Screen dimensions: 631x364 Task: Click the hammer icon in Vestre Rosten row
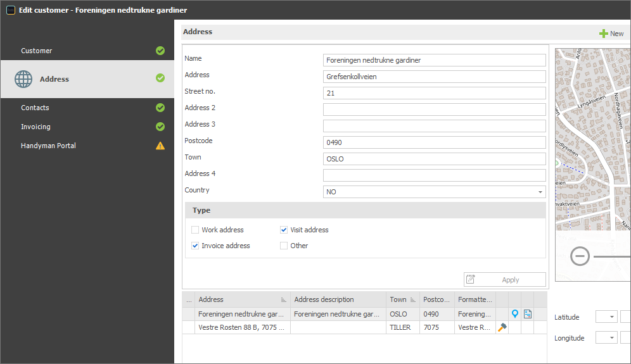click(x=502, y=327)
